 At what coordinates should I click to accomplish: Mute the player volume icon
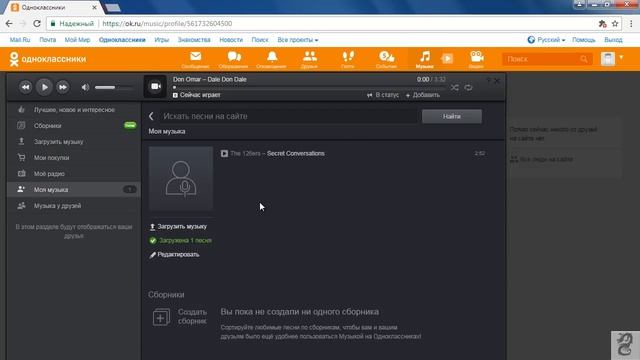click(x=85, y=87)
